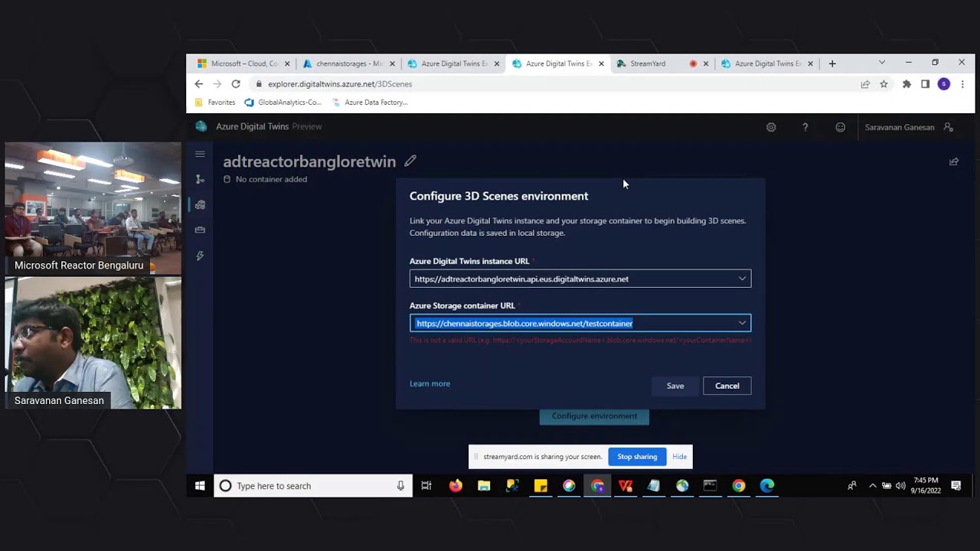
Task: Open the Chrome profile avatar
Action: [x=943, y=84]
